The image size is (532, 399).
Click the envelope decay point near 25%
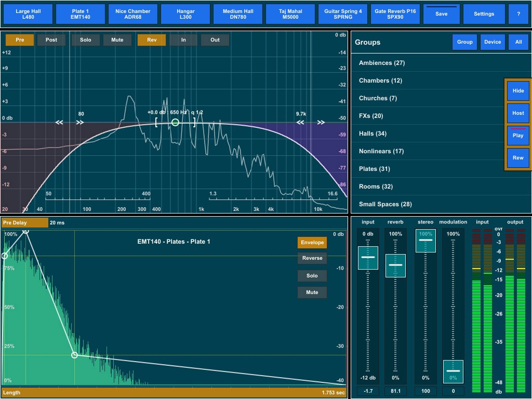tap(74, 355)
